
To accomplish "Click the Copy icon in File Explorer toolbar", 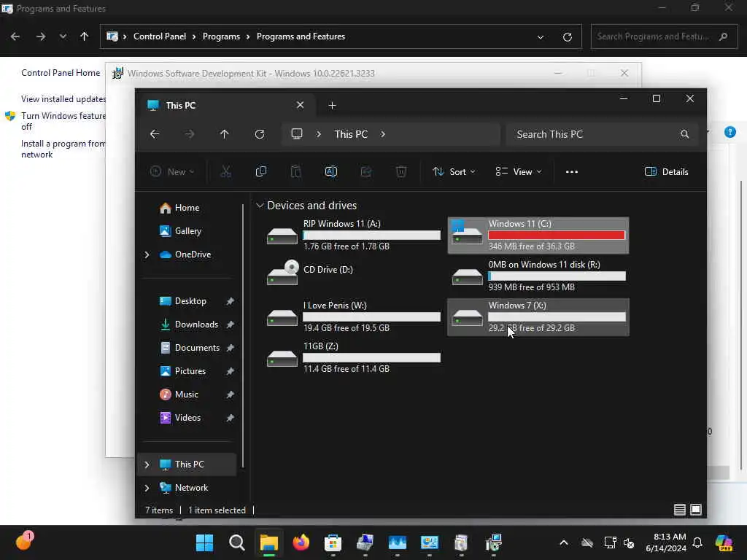I will (261, 171).
